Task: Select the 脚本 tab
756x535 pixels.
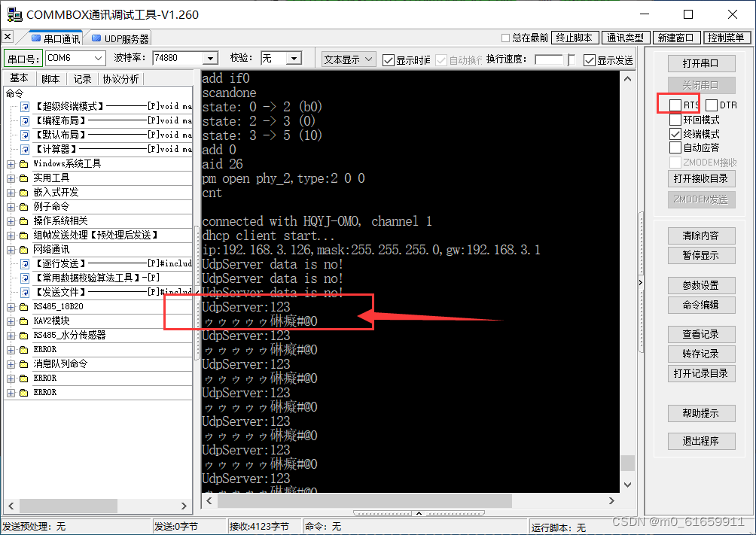Action: click(x=50, y=79)
